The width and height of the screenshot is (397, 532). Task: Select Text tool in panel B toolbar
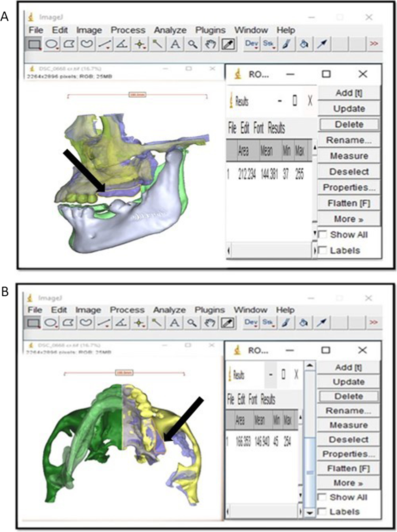[x=175, y=323]
